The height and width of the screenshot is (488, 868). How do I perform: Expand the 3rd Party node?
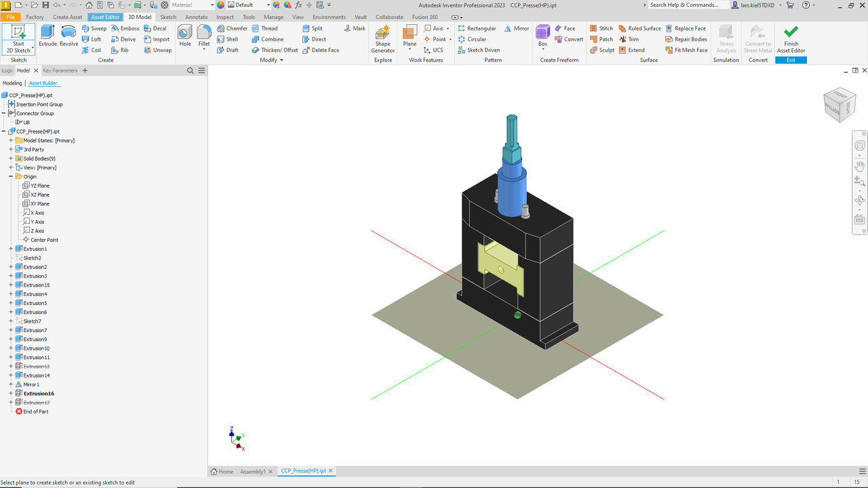click(x=11, y=149)
